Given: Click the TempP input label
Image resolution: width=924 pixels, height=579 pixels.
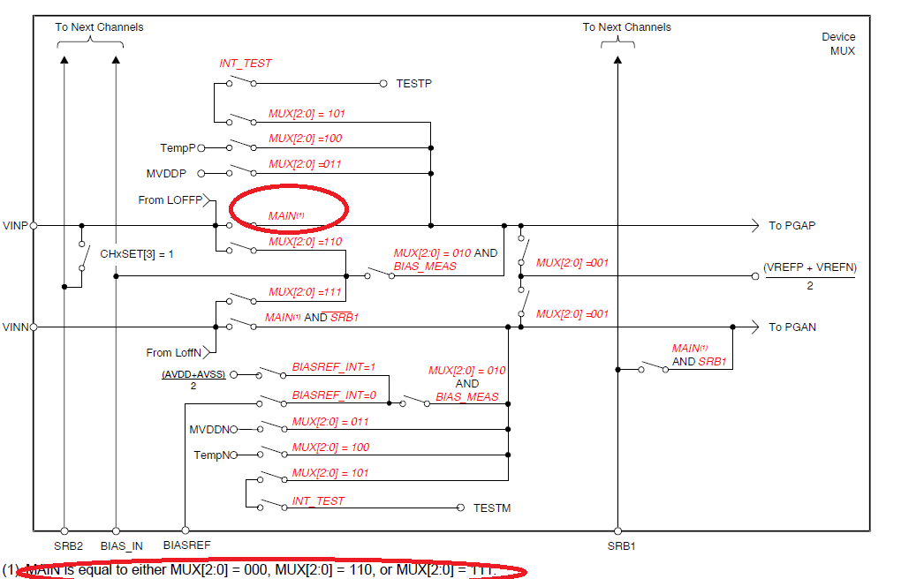Looking at the screenshot, I should coord(178,148).
